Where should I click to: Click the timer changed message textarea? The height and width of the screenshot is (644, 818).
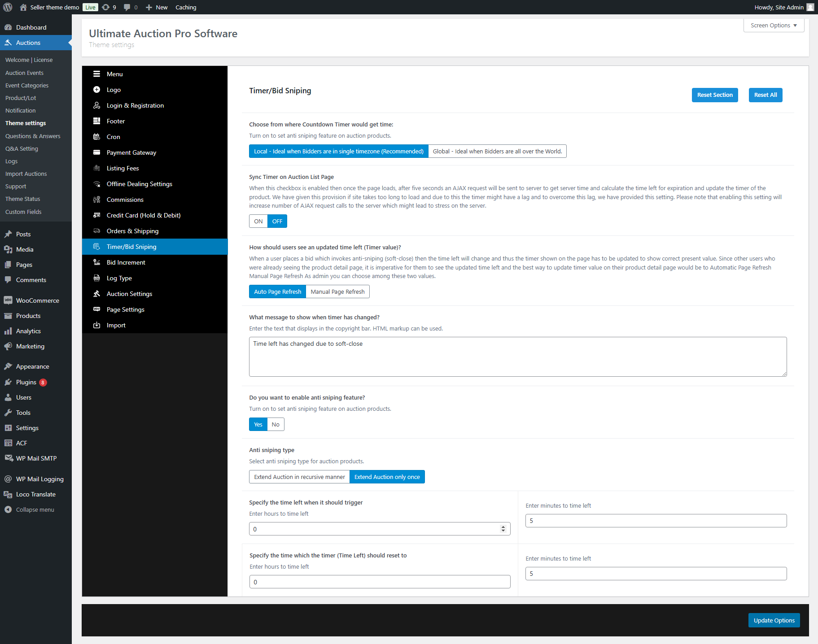518,357
